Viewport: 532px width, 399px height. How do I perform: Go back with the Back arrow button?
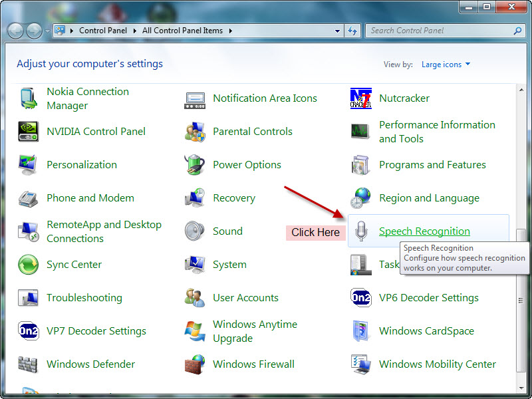[15, 31]
